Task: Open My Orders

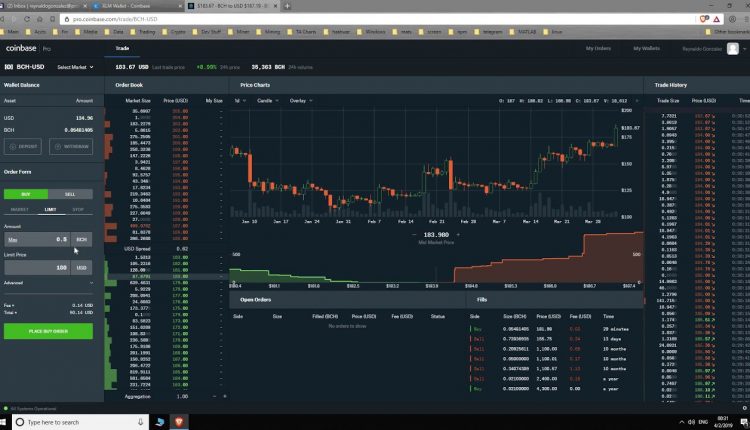Action: pos(598,48)
